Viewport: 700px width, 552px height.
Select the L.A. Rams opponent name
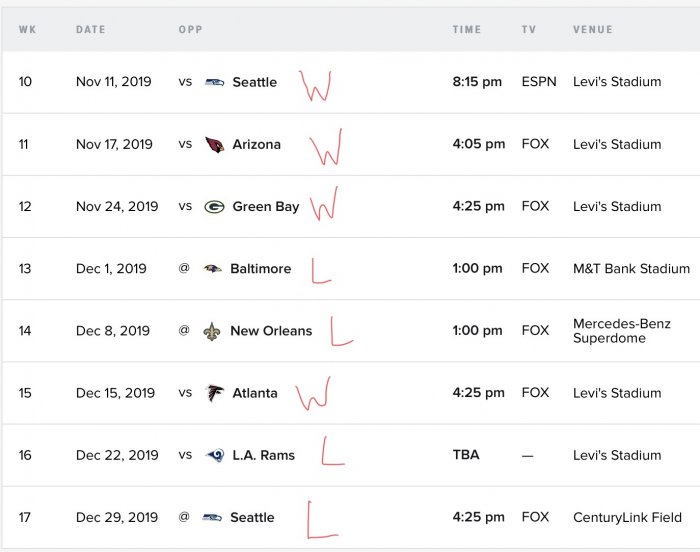coord(263,455)
